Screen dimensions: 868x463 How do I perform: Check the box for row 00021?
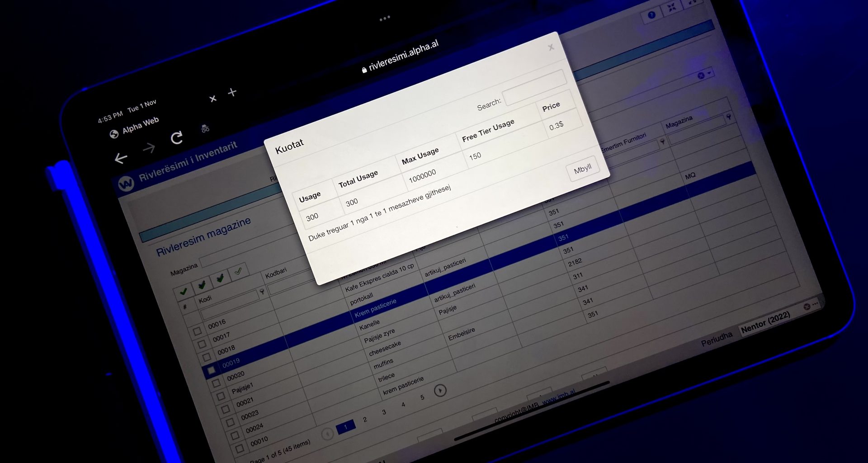pos(225,409)
